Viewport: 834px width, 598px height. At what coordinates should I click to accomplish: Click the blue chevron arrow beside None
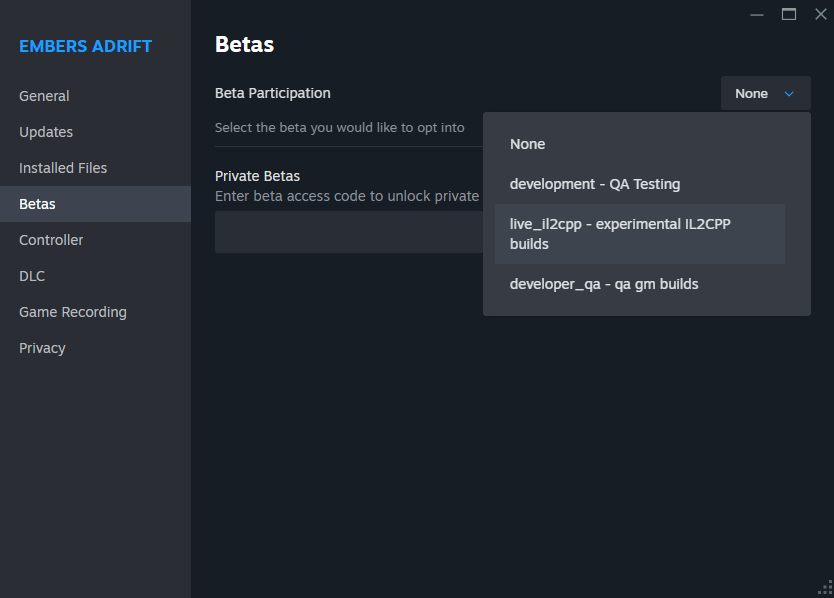click(789, 94)
